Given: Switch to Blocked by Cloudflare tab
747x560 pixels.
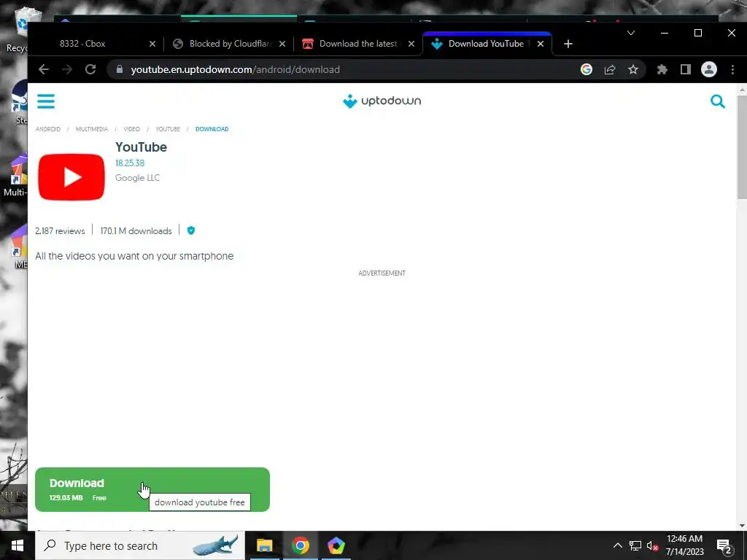Looking at the screenshot, I should [228, 44].
